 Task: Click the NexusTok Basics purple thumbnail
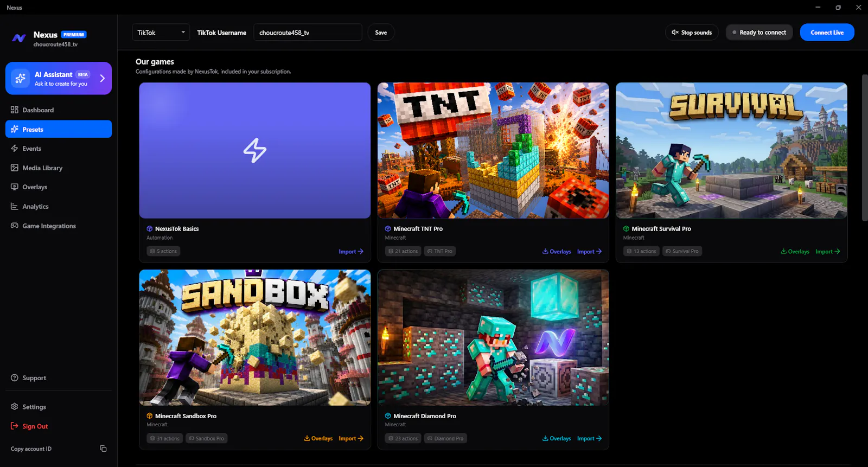pyautogui.click(x=255, y=150)
